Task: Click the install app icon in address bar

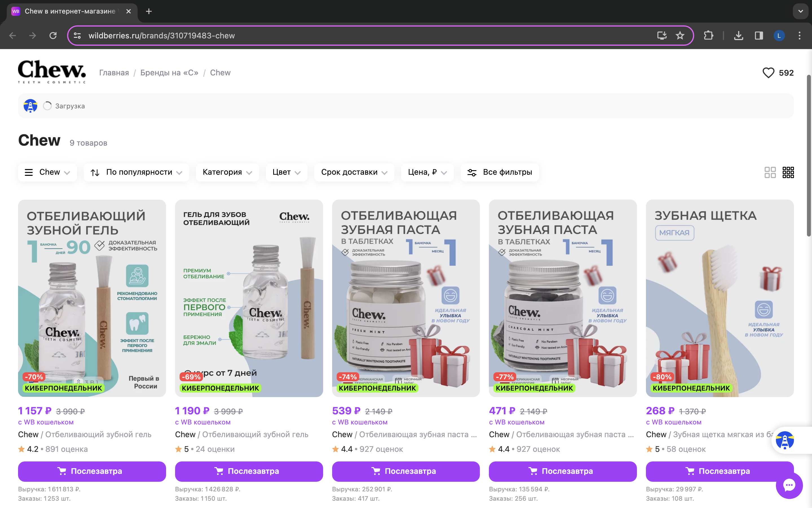Action: pyautogui.click(x=662, y=36)
